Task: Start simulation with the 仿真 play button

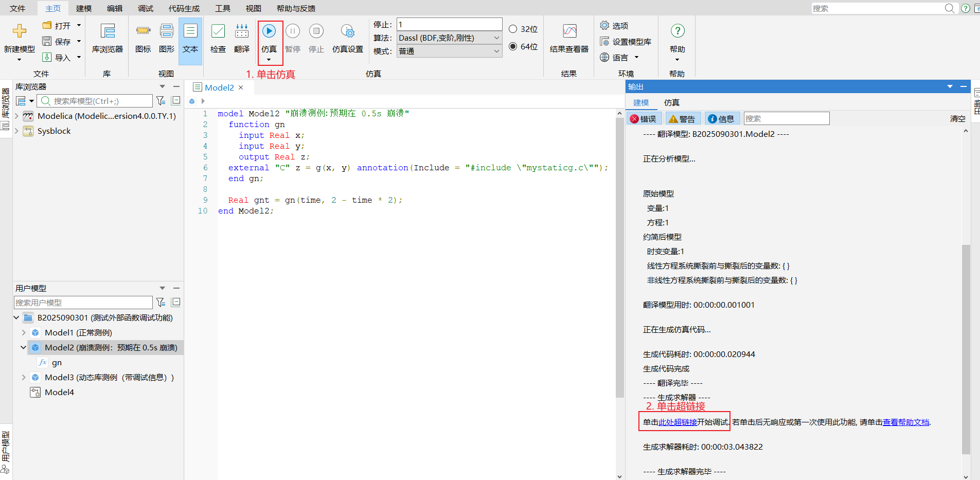Action: tap(269, 31)
